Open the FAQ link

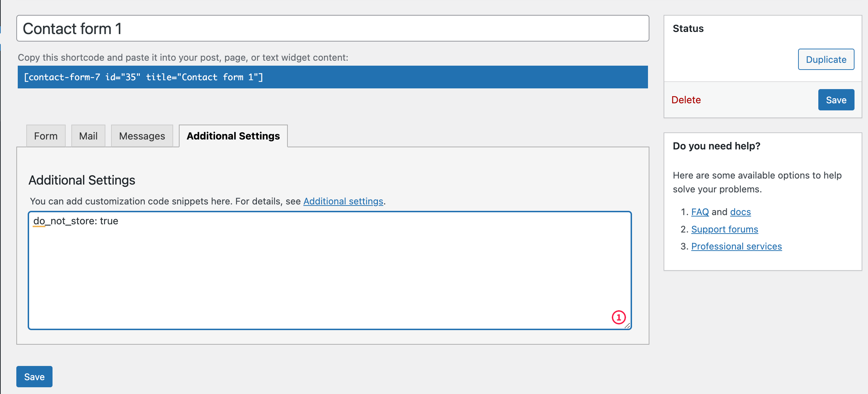[x=700, y=212]
